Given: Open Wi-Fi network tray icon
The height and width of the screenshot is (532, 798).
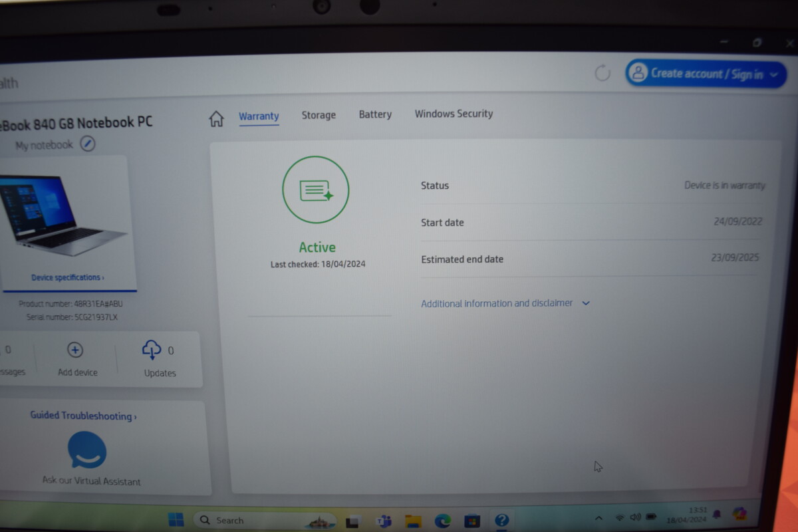Looking at the screenshot, I should [620, 517].
